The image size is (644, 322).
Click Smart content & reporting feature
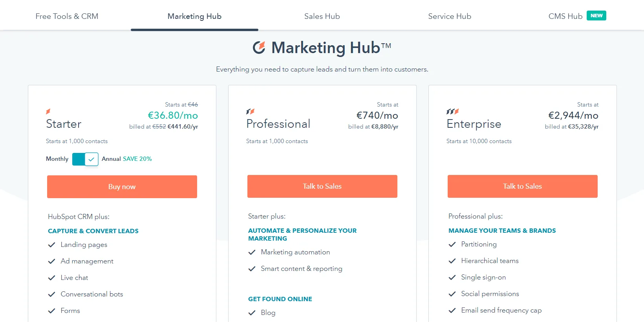[302, 269]
